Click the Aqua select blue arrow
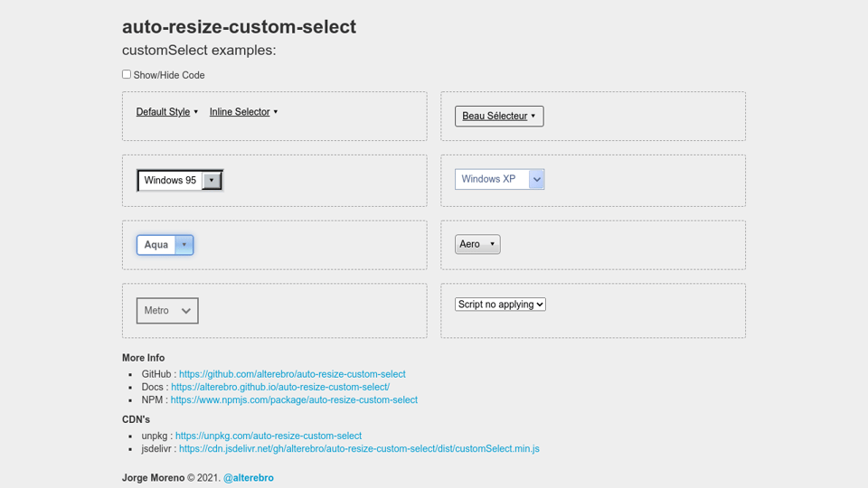 click(x=184, y=245)
